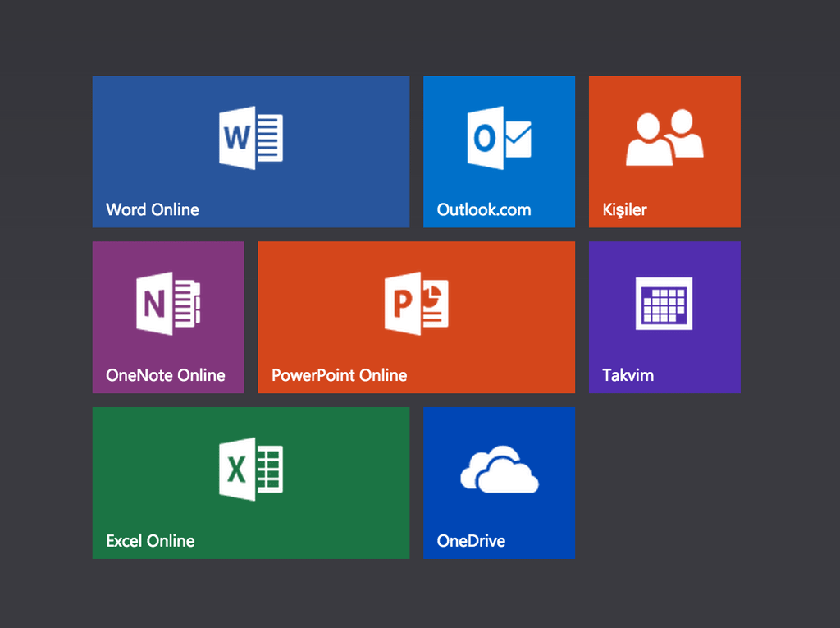Open the Takvim text label
Screen dimensions: 840x628
click(628, 375)
